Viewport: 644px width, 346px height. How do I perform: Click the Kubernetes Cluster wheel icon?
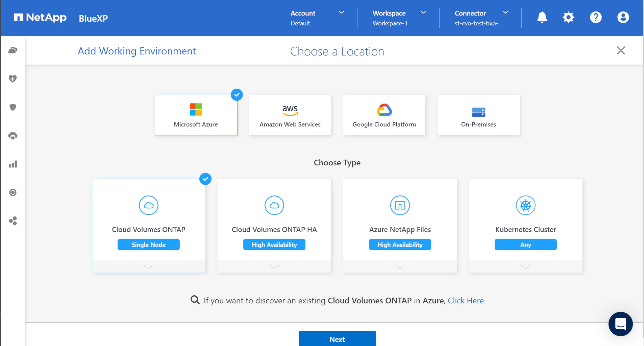point(526,205)
